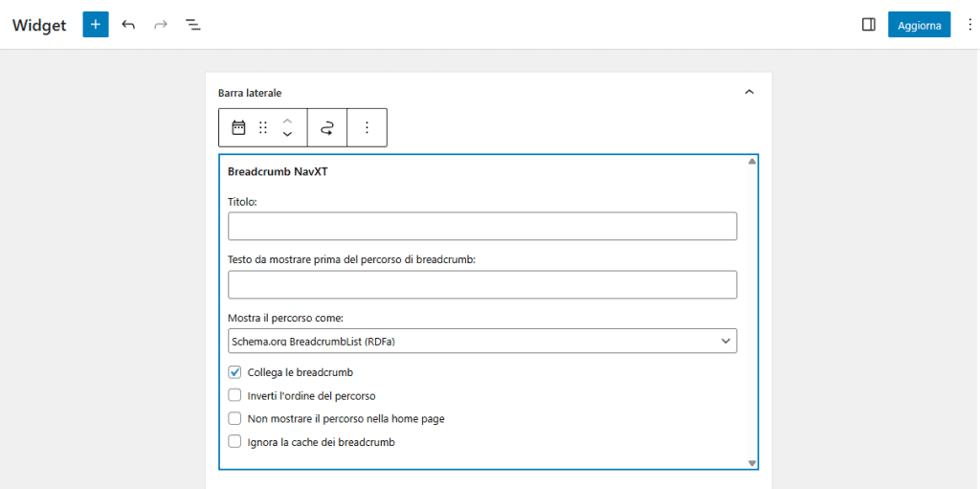Screen dimensions: 980x489
Task: Click into the Titolo input field
Action: click(482, 226)
